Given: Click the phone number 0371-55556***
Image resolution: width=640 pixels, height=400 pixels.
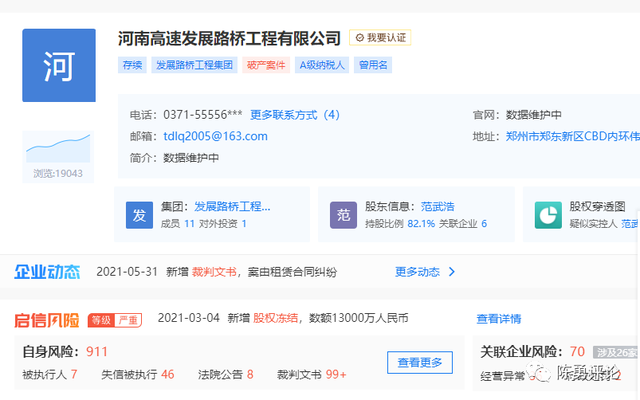Looking at the screenshot, I should point(203,115).
